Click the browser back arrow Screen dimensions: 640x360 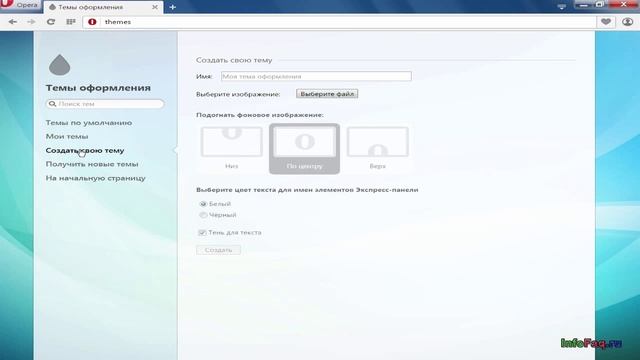(x=13, y=22)
